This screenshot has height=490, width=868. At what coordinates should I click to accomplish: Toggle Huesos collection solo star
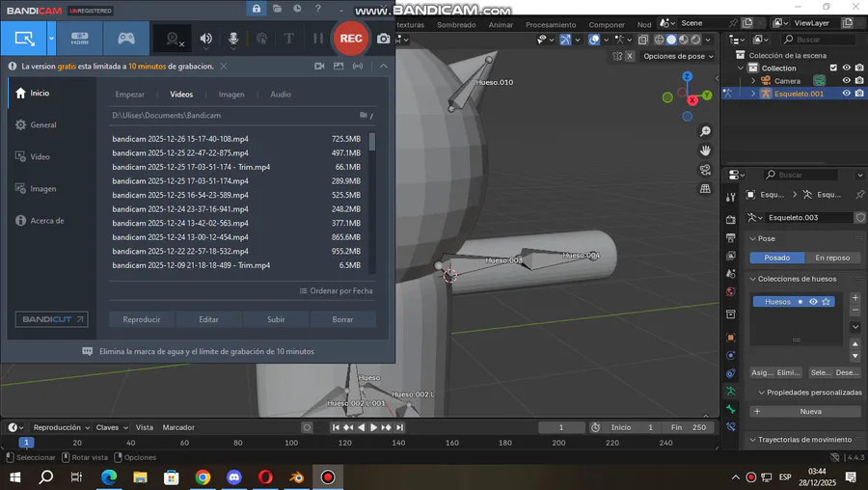826,302
